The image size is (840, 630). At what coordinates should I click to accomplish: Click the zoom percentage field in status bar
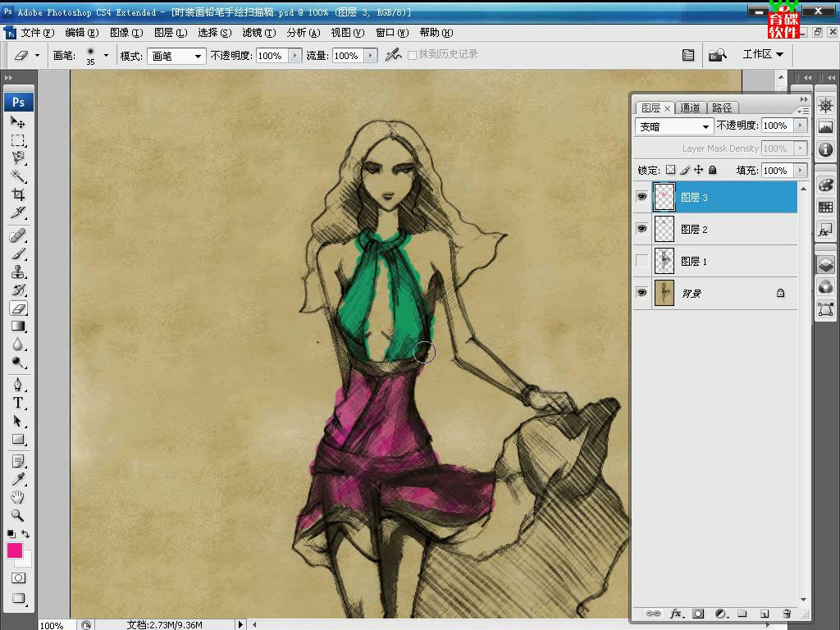tap(55, 624)
